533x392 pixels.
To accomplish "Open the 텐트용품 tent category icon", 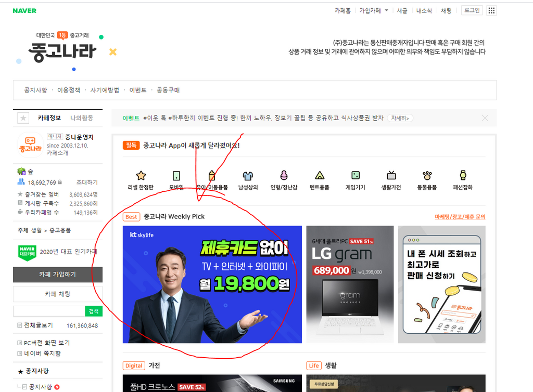I will (x=320, y=176).
